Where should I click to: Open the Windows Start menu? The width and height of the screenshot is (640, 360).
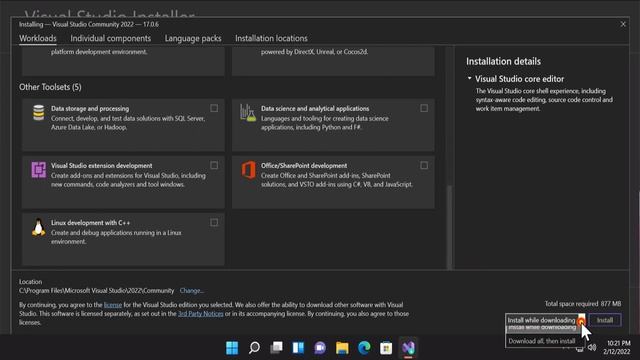point(232,348)
